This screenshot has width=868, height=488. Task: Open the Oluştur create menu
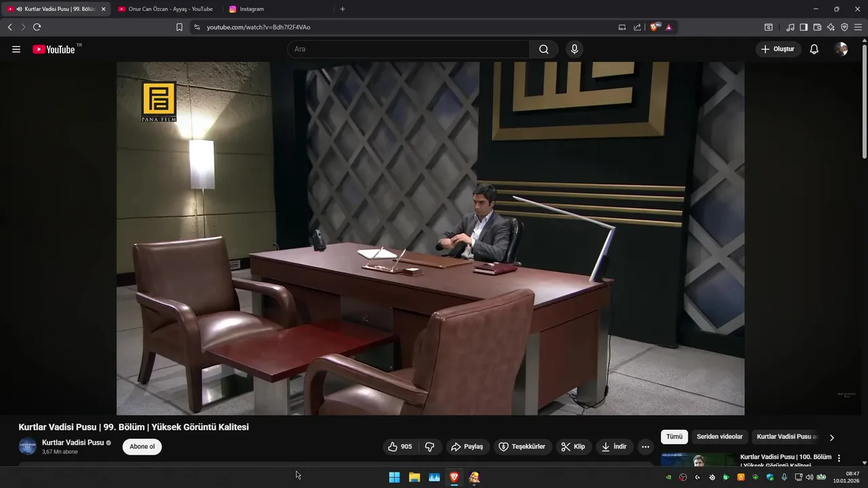778,49
